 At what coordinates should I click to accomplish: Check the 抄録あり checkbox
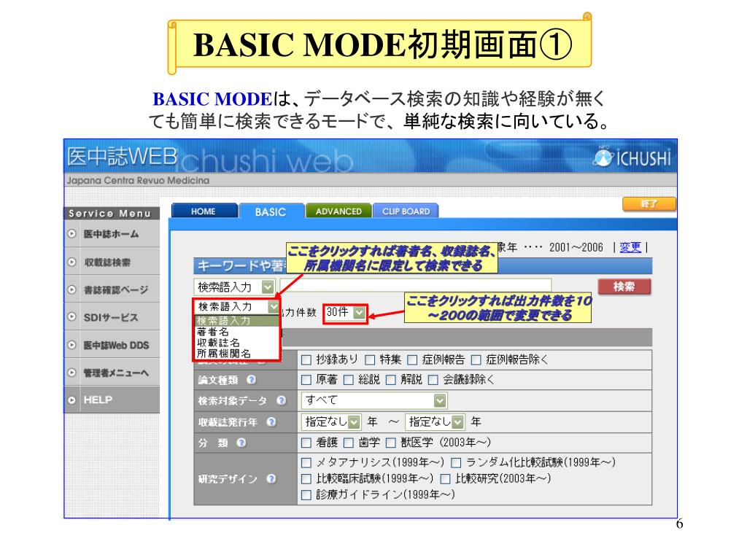306,360
